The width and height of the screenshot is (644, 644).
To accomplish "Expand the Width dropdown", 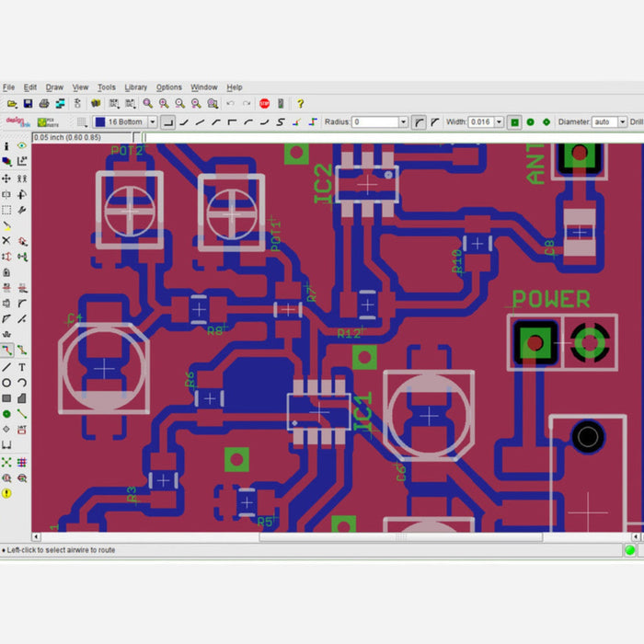I will (x=499, y=121).
